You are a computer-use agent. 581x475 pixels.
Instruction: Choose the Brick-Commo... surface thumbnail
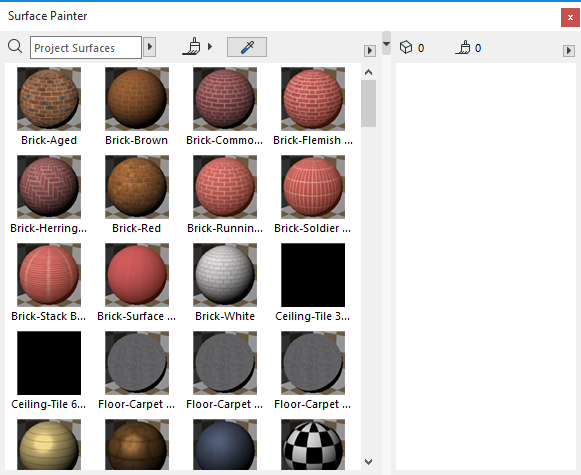[225, 99]
